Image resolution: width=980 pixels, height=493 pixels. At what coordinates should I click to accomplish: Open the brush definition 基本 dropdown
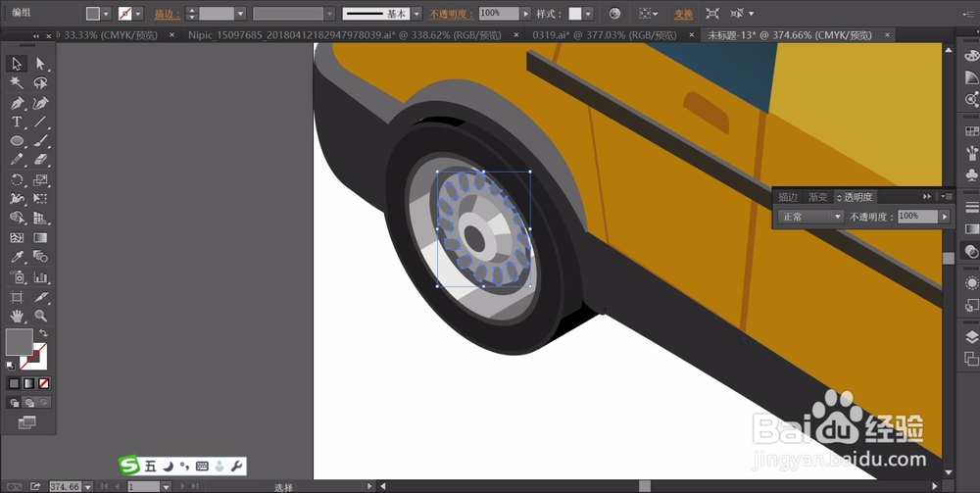416,13
